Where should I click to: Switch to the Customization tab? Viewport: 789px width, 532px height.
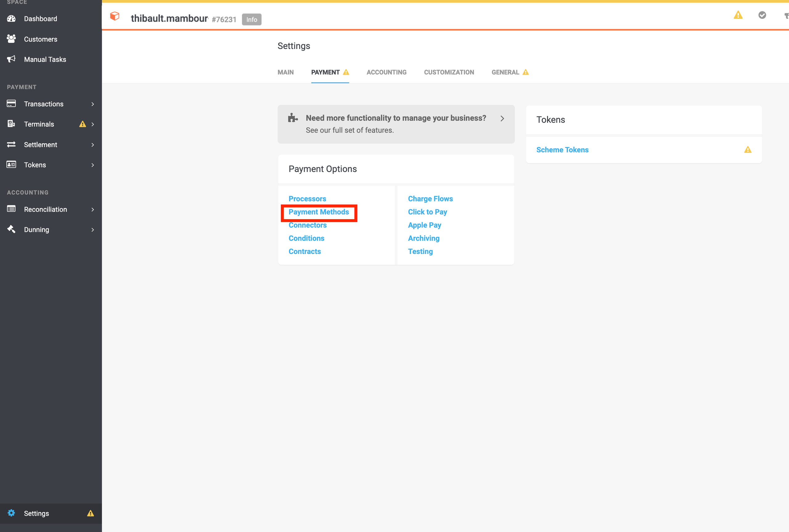tap(449, 72)
